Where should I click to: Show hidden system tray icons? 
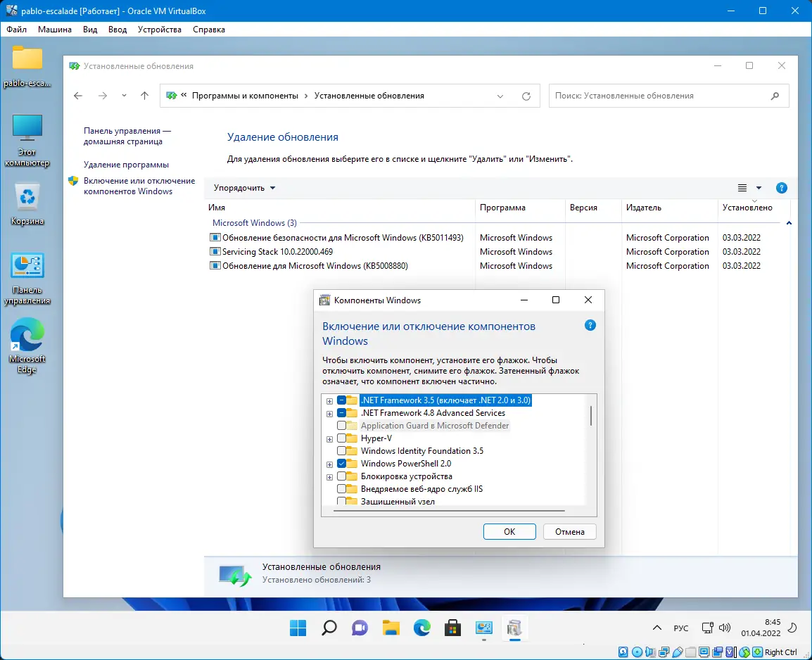tap(657, 628)
